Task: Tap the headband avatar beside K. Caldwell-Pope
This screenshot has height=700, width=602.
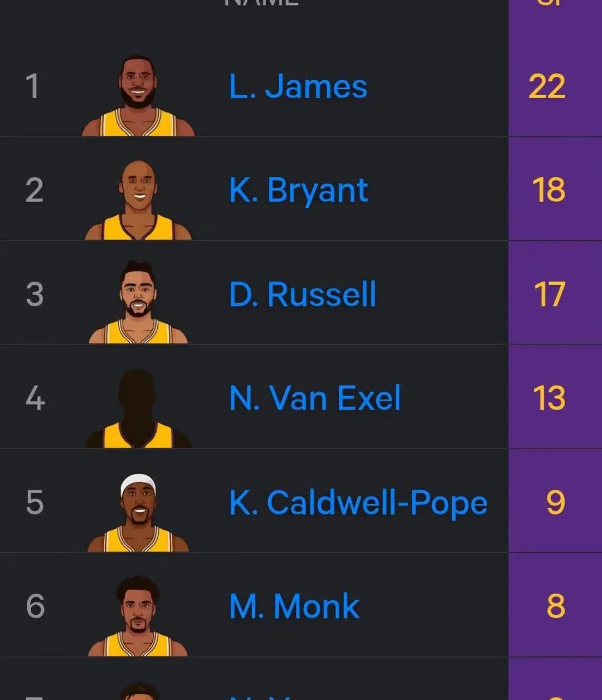Action: (138, 512)
